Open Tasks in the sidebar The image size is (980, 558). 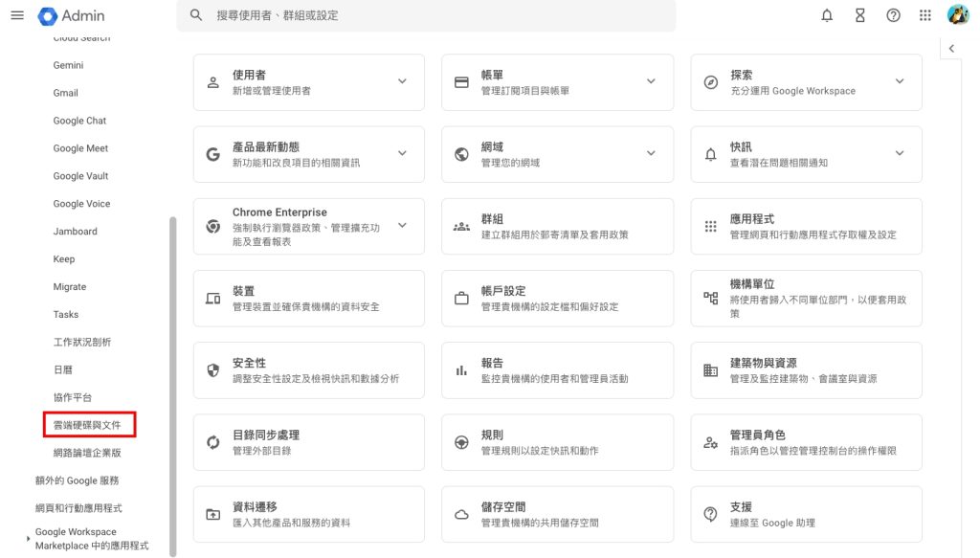tap(66, 314)
